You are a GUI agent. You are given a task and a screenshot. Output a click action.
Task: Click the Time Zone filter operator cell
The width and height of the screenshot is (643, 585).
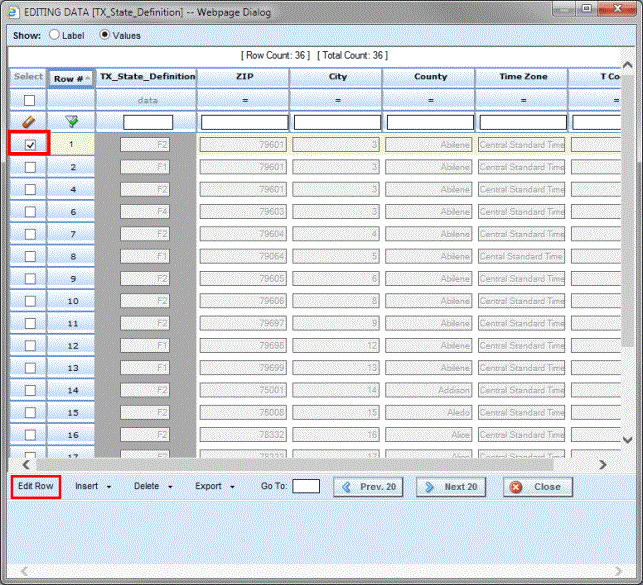[522, 100]
